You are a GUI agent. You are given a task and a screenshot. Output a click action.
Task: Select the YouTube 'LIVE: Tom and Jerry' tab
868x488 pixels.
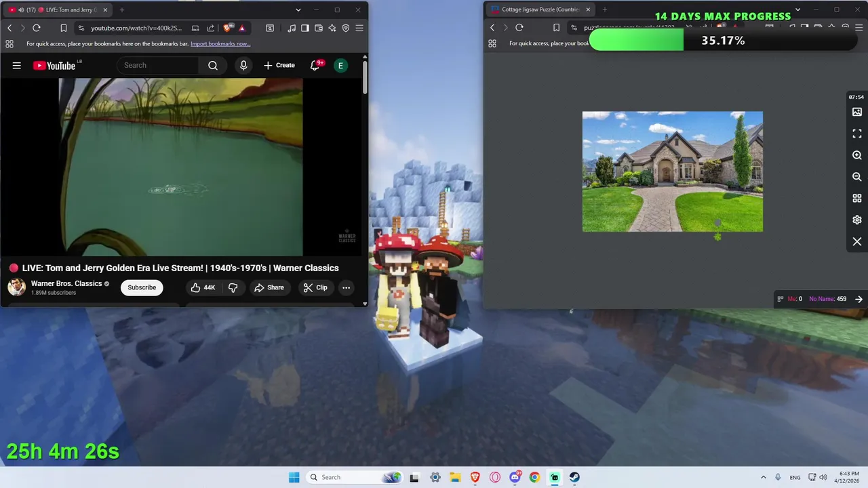tap(58, 10)
